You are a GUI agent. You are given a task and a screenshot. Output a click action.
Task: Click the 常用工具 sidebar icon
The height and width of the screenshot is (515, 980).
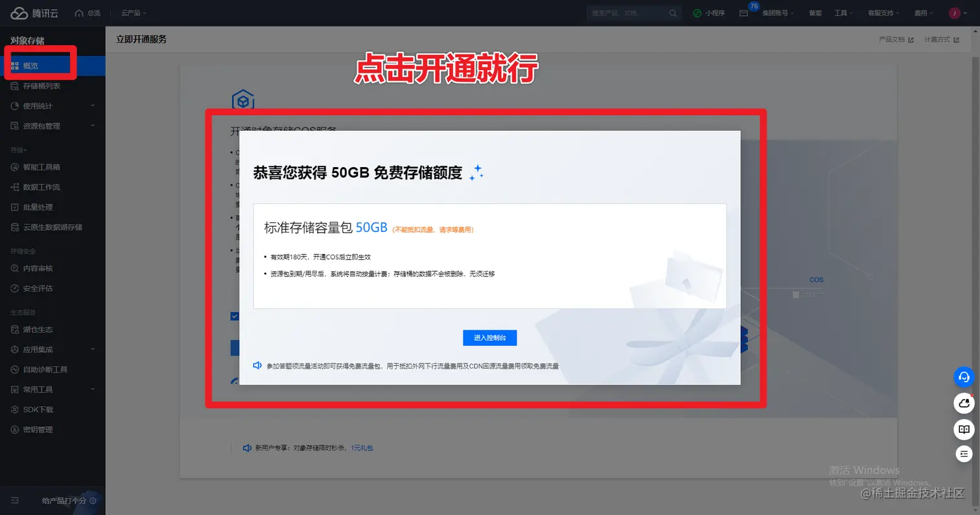click(15, 389)
